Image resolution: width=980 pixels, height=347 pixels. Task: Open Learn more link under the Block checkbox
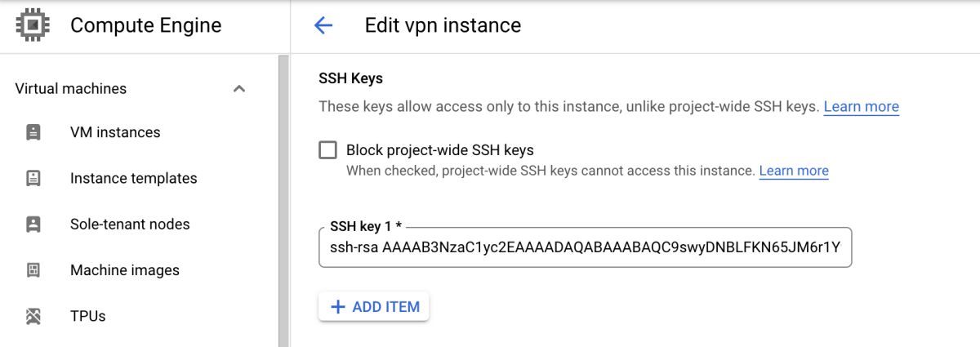click(793, 171)
